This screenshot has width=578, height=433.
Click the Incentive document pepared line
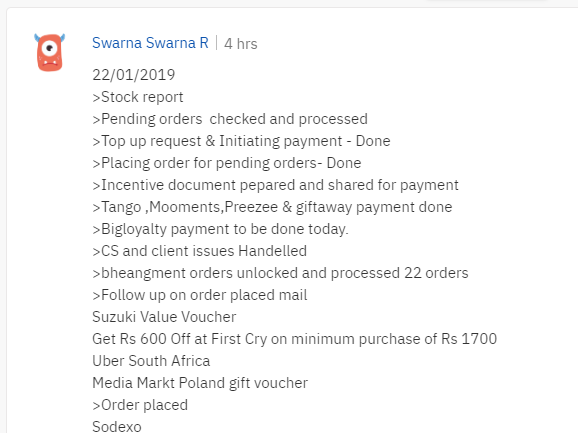(x=275, y=185)
